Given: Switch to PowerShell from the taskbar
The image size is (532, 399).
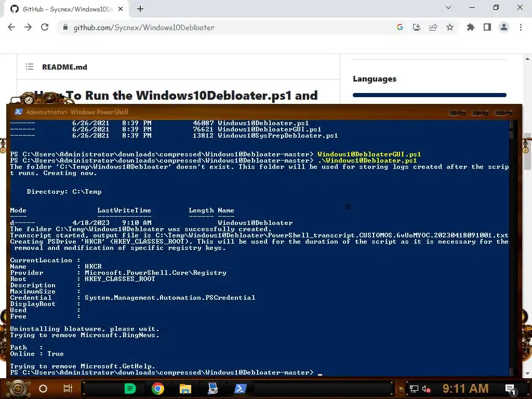Looking at the screenshot, I should coord(240,389).
